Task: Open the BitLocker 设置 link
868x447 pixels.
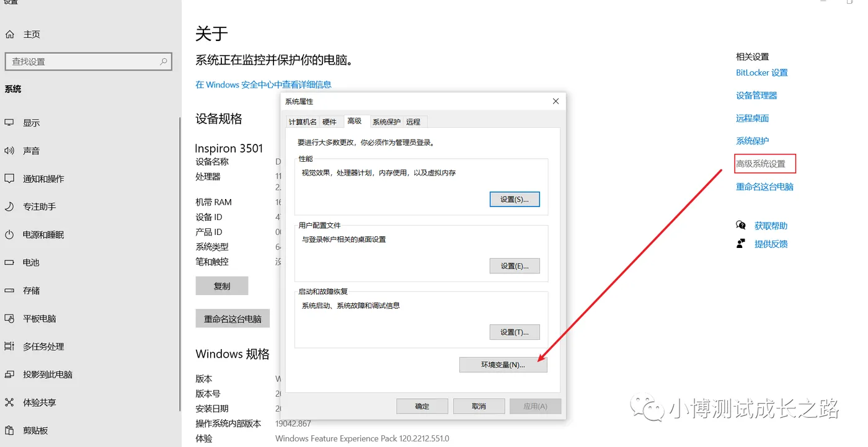Action: pos(762,73)
